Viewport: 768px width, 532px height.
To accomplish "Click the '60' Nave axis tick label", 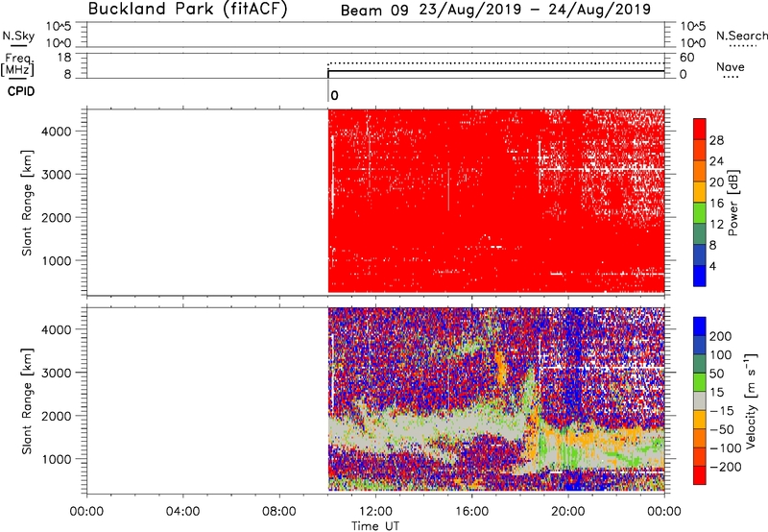I will click(687, 58).
